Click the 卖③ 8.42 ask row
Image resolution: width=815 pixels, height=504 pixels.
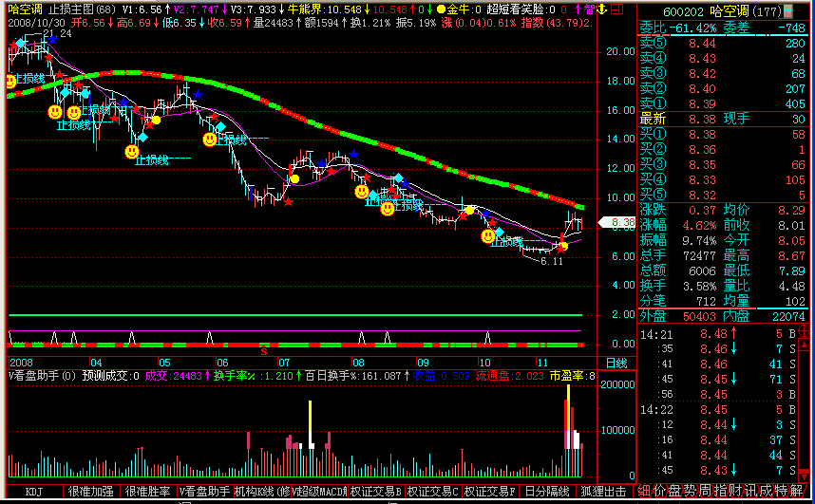(x=723, y=73)
